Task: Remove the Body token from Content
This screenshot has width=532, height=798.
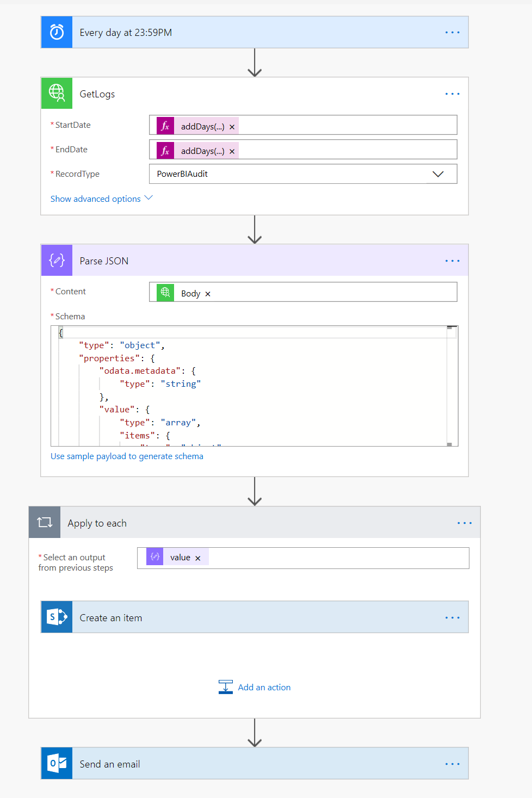Action: coord(208,294)
